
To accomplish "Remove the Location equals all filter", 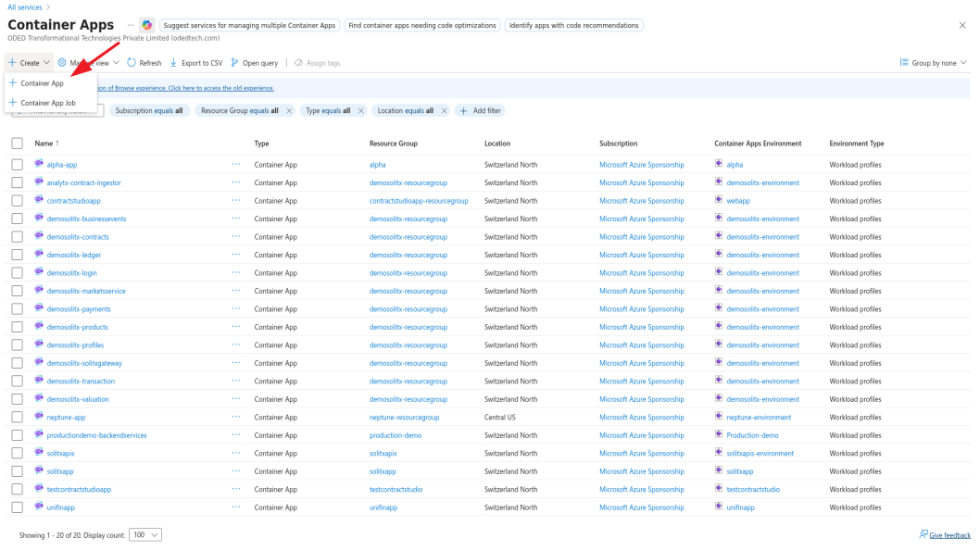I will 444,110.
